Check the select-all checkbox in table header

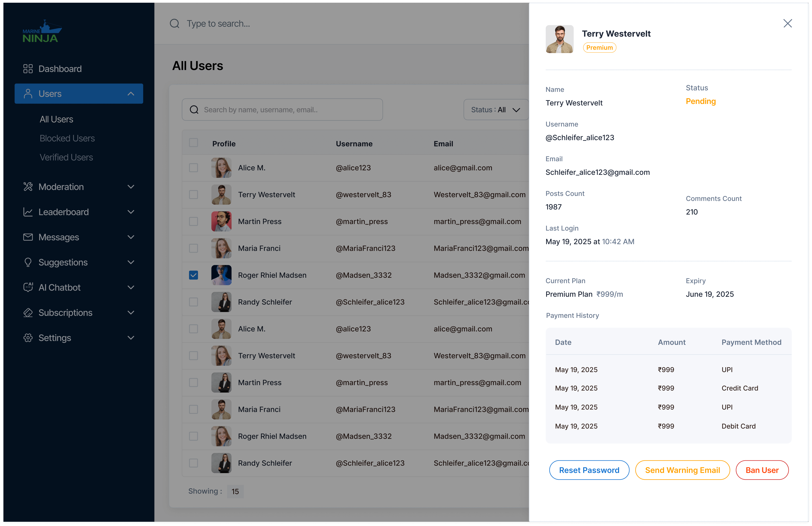(x=193, y=143)
